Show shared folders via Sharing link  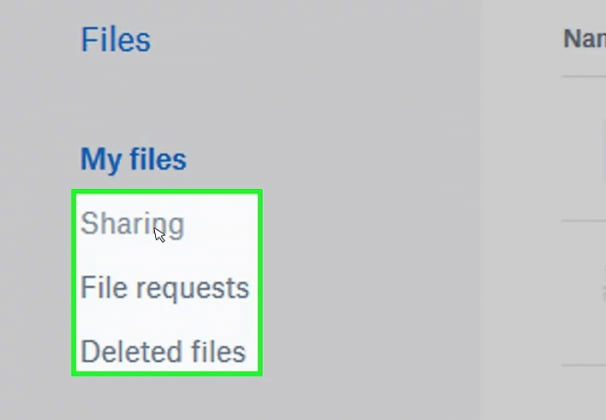pos(132,223)
